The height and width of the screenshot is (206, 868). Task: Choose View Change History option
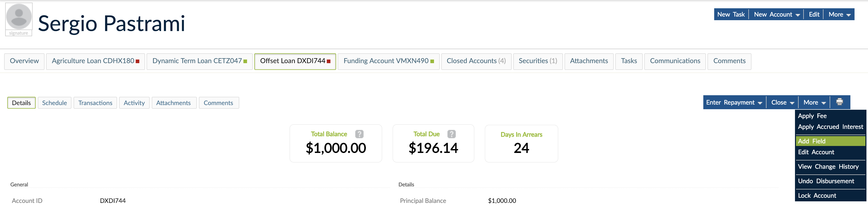point(828,167)
